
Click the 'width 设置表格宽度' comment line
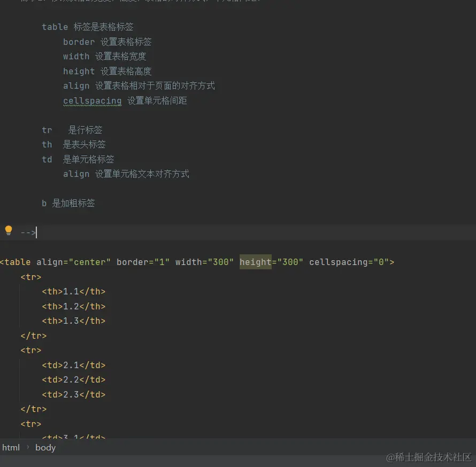click(x=105, y=57)
